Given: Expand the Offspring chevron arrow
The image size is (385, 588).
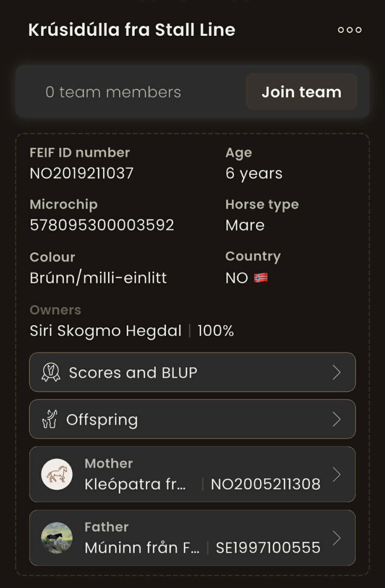Looking at the screenshot, I should pos(336,419).
